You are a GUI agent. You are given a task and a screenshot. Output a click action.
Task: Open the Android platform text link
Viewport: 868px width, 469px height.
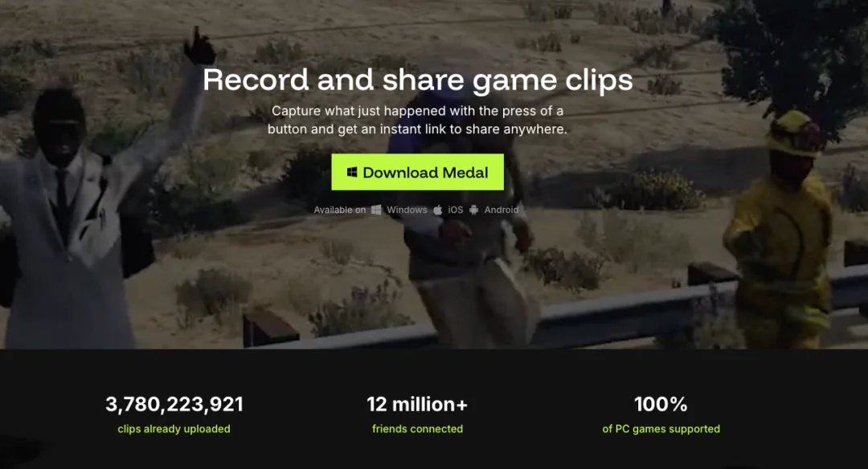[x=502, y=210]
